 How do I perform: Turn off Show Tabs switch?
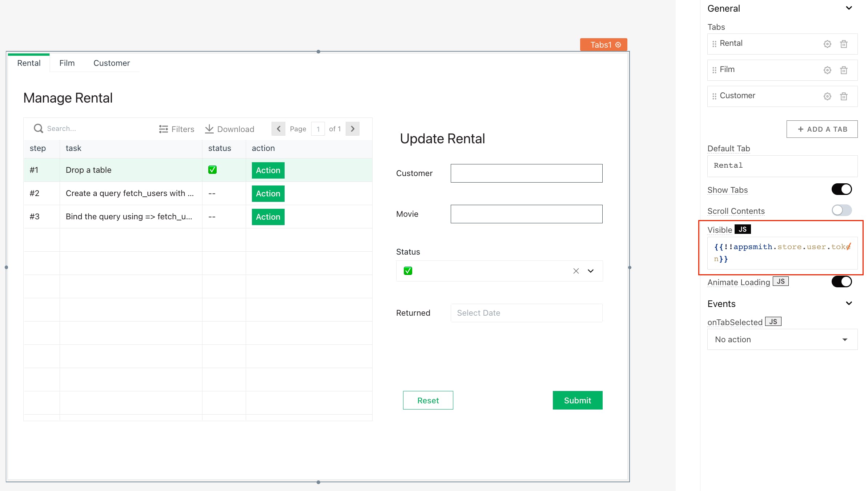point(841,189)
